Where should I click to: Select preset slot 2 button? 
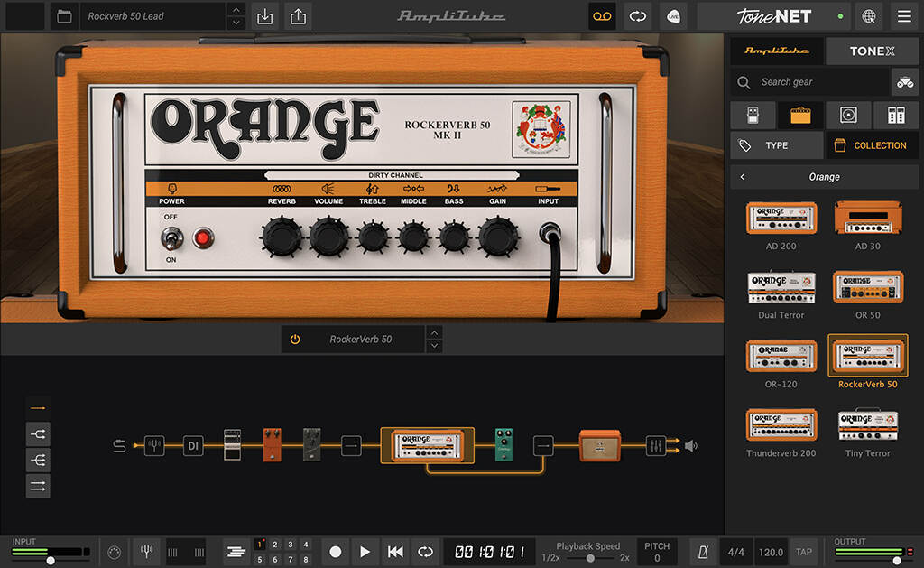[x=273, y=545]
